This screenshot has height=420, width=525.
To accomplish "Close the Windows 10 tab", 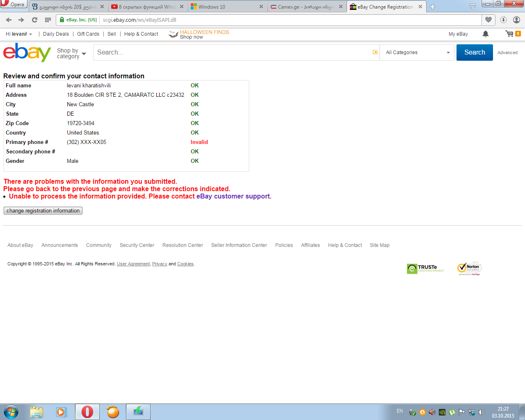I will (x=261, y=7).
